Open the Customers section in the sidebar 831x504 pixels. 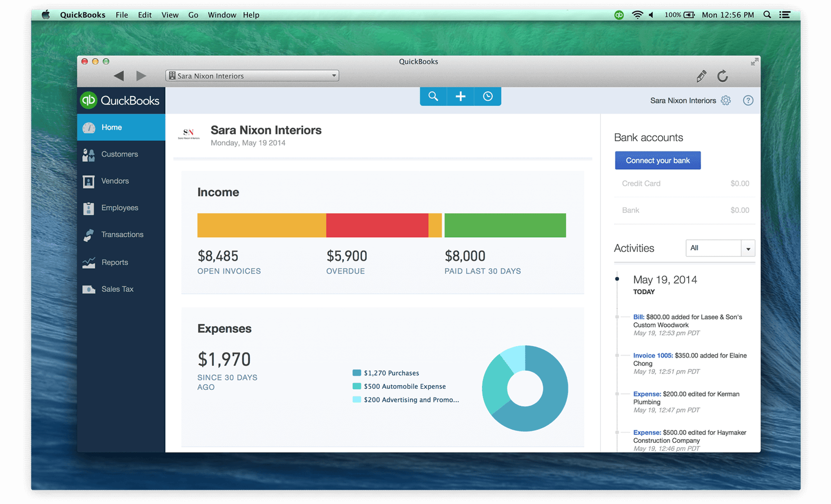[x=119, y=154]
